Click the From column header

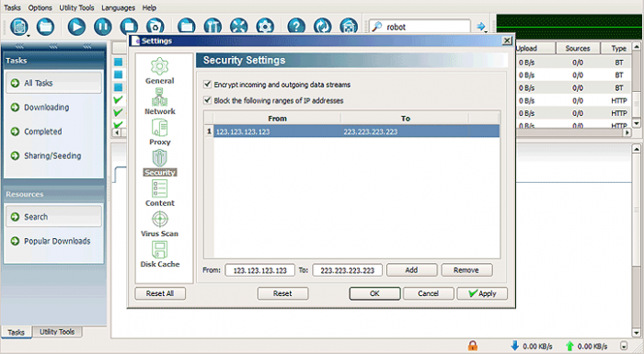(x=277, y=119)
